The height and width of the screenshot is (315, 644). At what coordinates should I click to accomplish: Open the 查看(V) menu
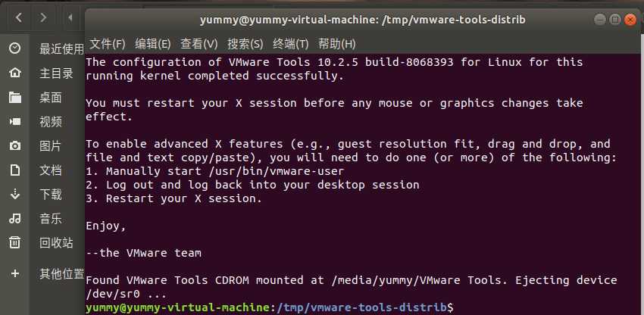[x=199, y=43]
